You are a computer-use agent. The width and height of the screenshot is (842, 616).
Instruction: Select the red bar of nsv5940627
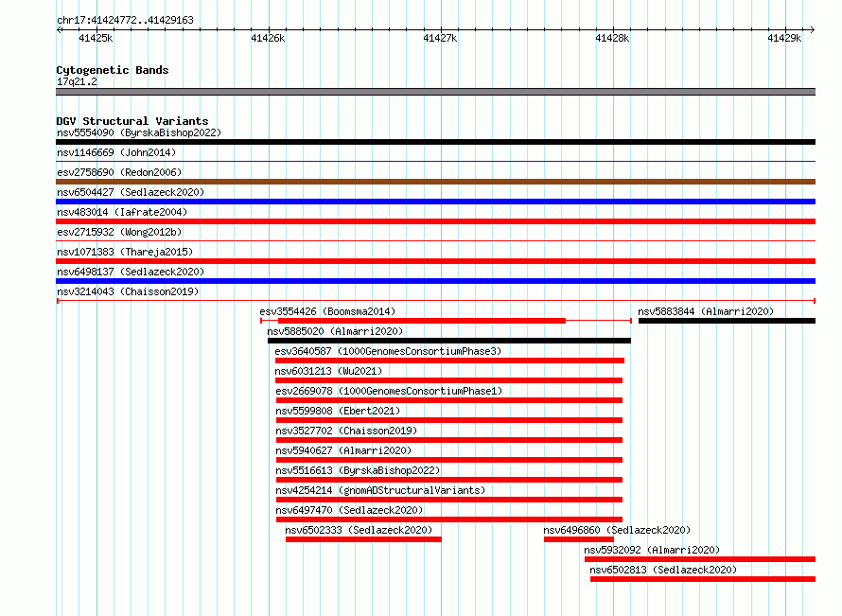click(449, 460)
